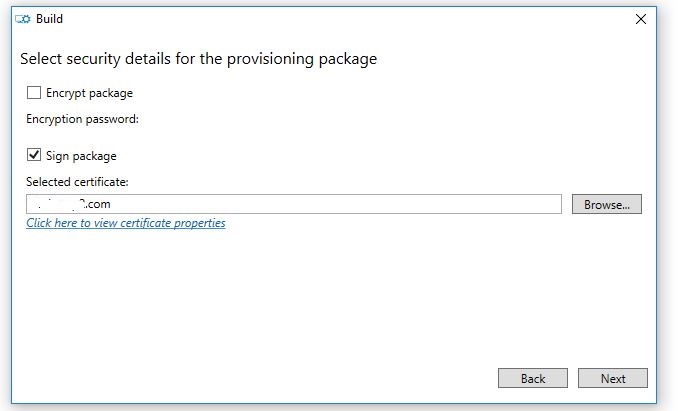
Task: Click the word 'provisioning' in the heading
Action: coord(275,59)
